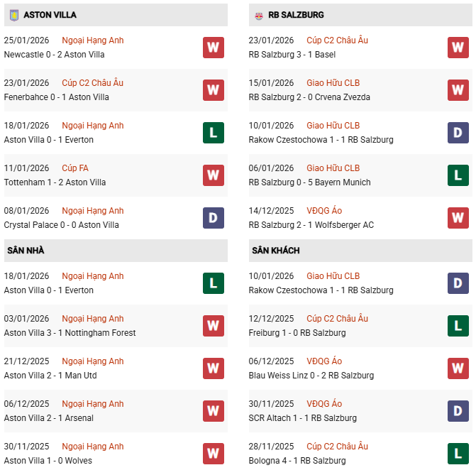
Task: Click the RB Salzburg club logo
Action: click(x=259, y=15)
